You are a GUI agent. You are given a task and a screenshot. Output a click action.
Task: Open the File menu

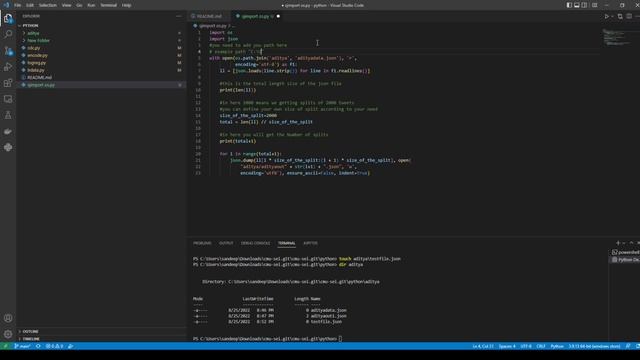18,5
